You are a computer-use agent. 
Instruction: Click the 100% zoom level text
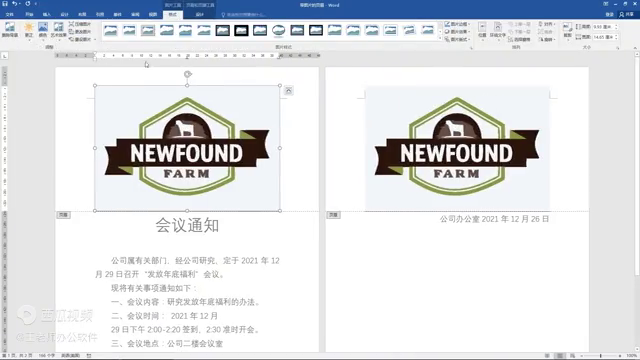tap(631, 356)
